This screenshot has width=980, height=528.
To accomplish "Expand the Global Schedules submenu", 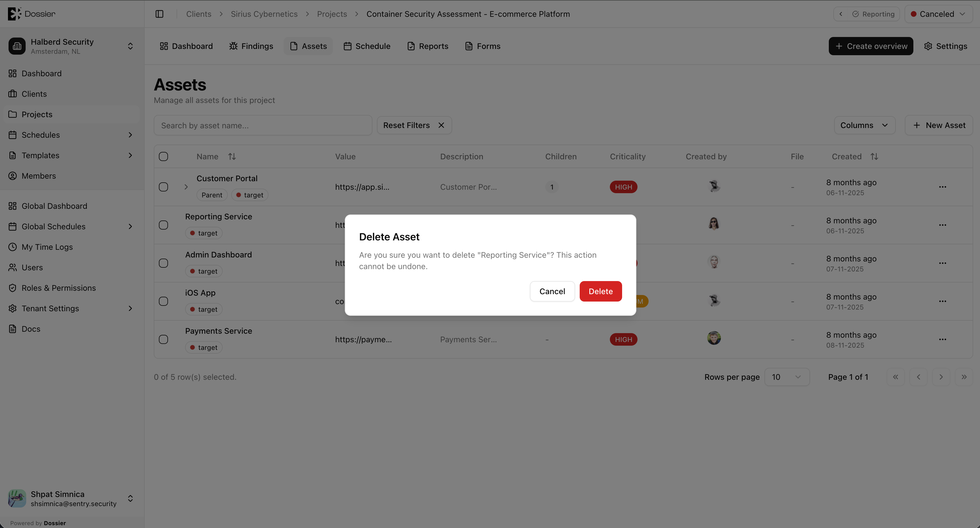I will [x=130, y=226].
